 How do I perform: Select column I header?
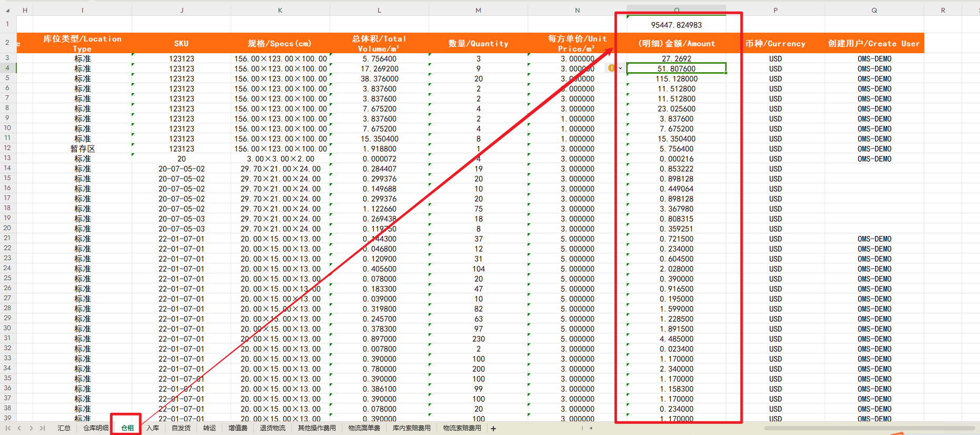pyautogui.click(x=82, y=10)
